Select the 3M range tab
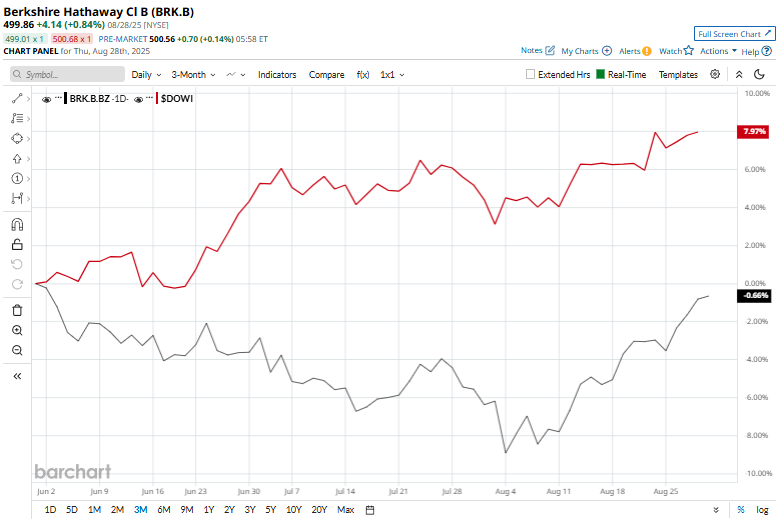The width and height of the screenshot is (776, 527). click(x=141, y=510)
